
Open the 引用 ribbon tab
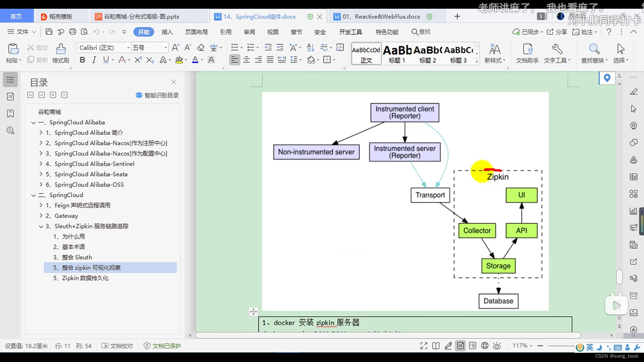tap(226, 32)
